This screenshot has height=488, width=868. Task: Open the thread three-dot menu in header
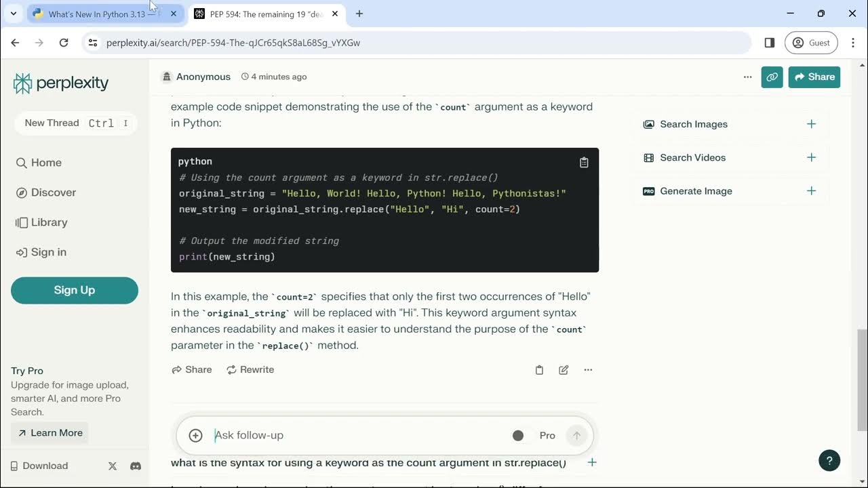click(747, 77)
